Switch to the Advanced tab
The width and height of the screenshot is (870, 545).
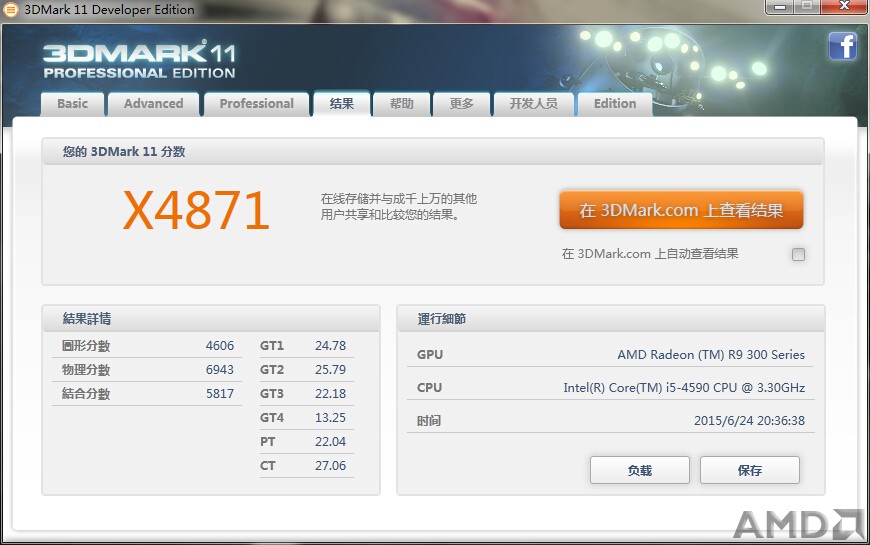click(x=154, y=104)
